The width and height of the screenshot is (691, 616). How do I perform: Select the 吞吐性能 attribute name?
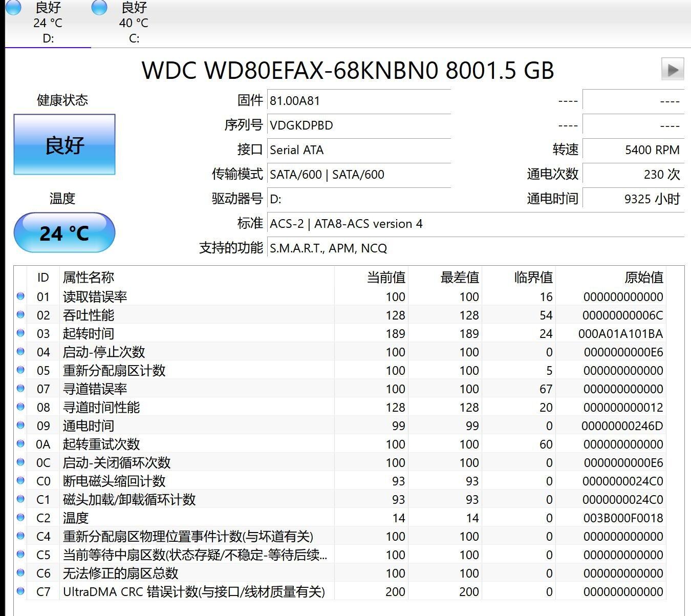click(x=89, y=315)
